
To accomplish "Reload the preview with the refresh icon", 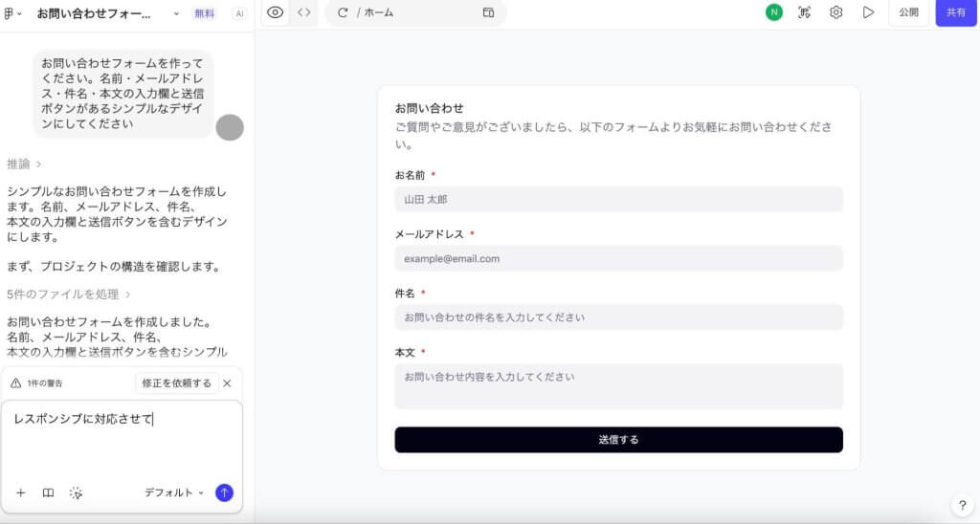I will click(x=343, y=12).
